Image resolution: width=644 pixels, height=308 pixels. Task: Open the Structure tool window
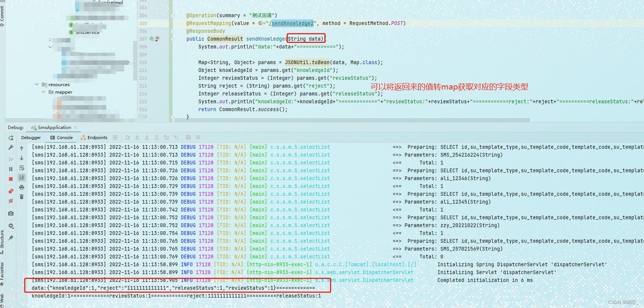[2, 242]
